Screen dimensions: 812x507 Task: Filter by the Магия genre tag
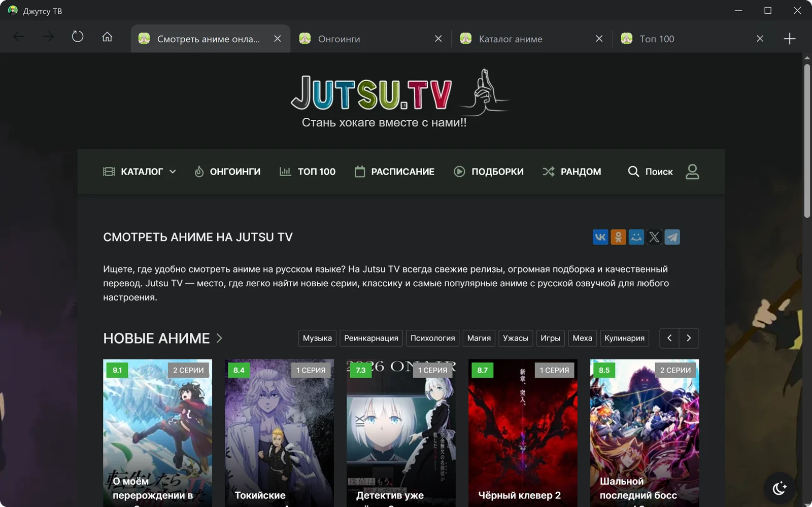tap(479, 338)
